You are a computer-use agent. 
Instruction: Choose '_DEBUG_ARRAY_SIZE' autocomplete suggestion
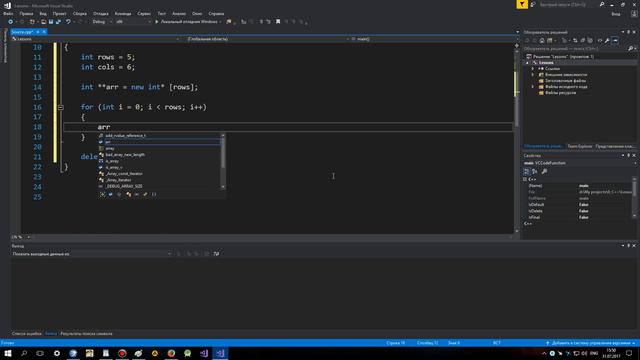159,186
